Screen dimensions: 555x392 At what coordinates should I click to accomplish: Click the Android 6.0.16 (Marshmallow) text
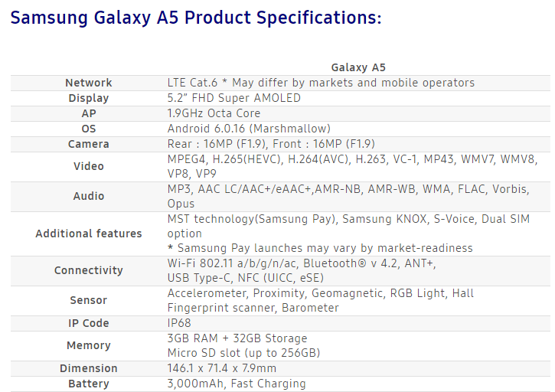[x=249, y=129]
